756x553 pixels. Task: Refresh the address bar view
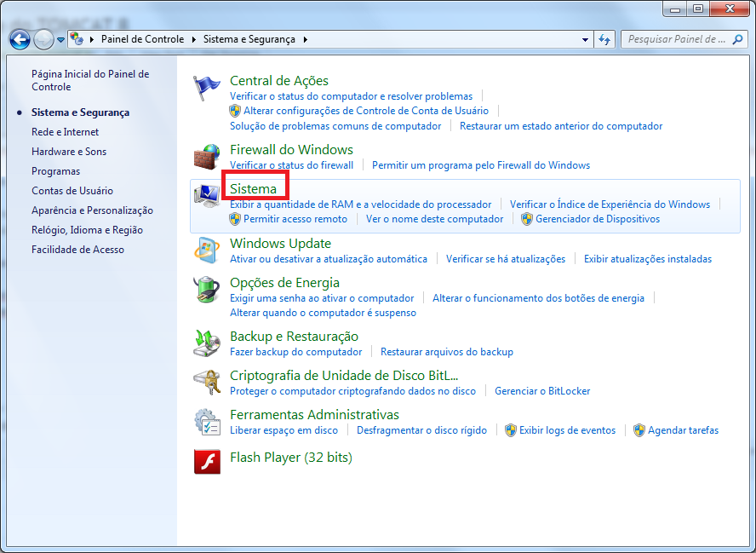coord(604,39)
